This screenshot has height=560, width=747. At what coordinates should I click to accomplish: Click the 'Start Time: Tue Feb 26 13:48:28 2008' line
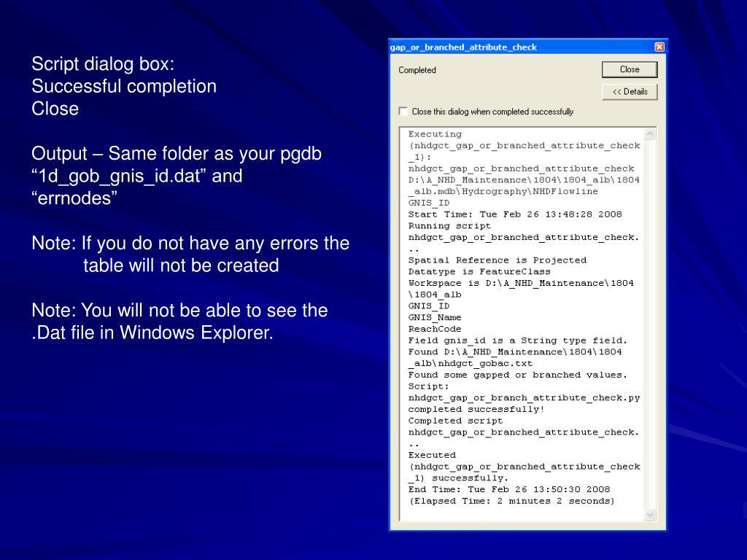[515, 214]
